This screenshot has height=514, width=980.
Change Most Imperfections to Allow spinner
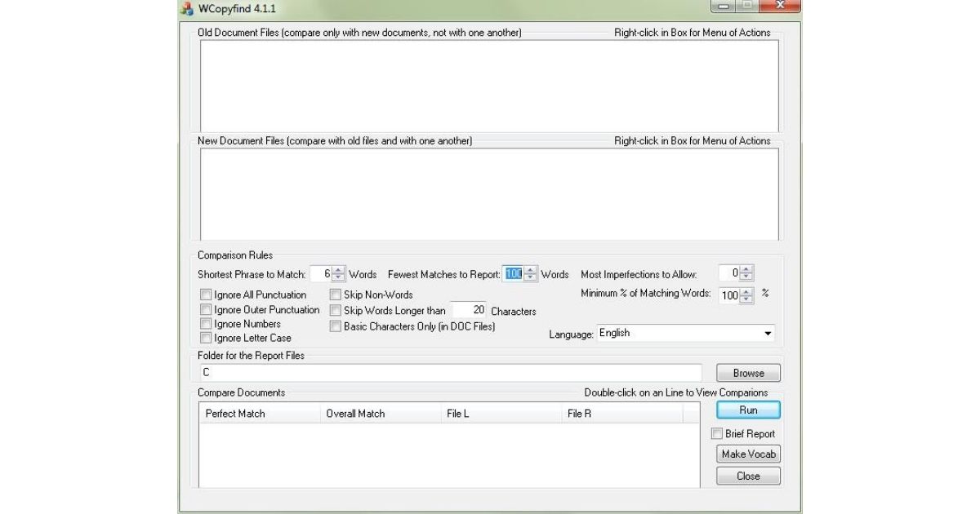click(x=746, y=274)
